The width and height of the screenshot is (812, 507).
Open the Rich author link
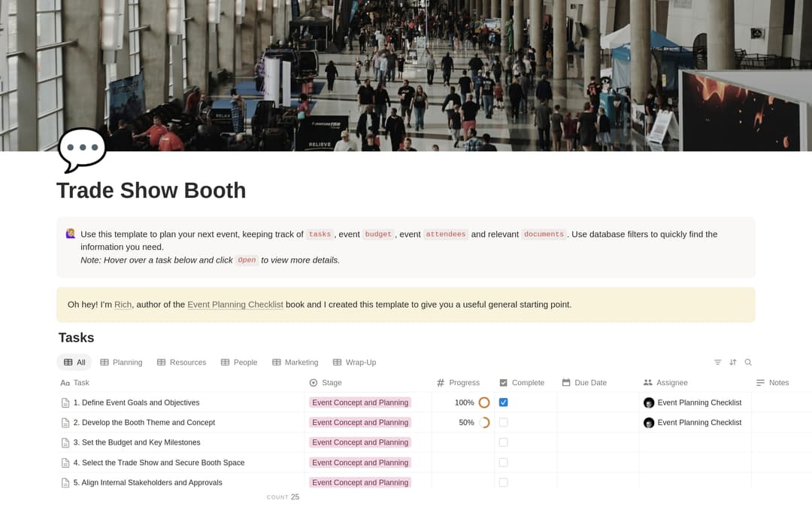click(123, 305)
